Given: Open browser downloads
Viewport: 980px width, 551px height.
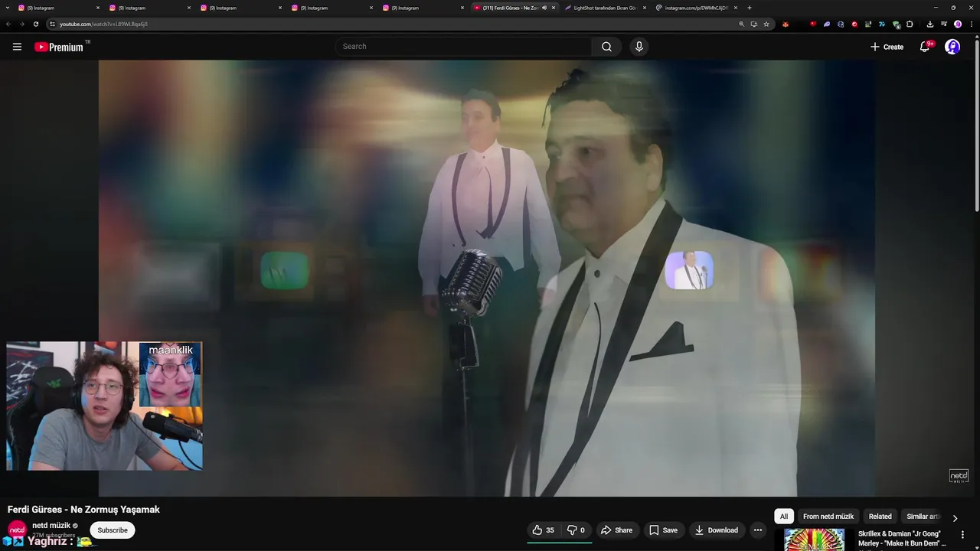Looking at the screenshot, I should pyautogui.click(x=930, y=24).
